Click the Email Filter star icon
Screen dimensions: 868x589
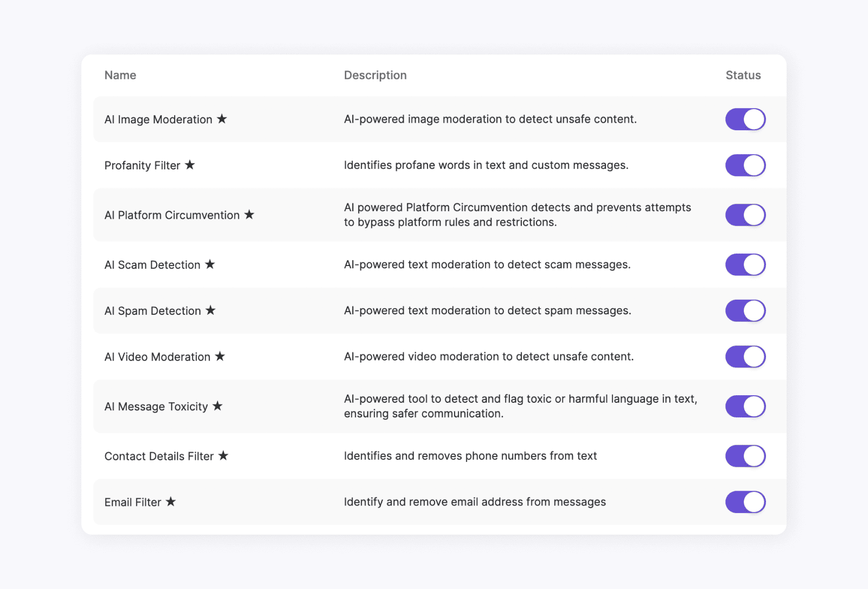pos(171,502)
